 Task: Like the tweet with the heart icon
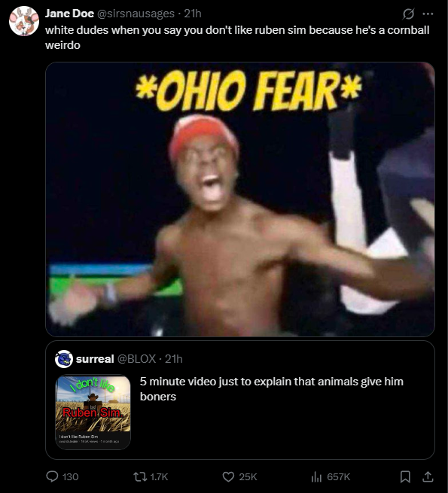pyautogui.click(x=228, y=477)
